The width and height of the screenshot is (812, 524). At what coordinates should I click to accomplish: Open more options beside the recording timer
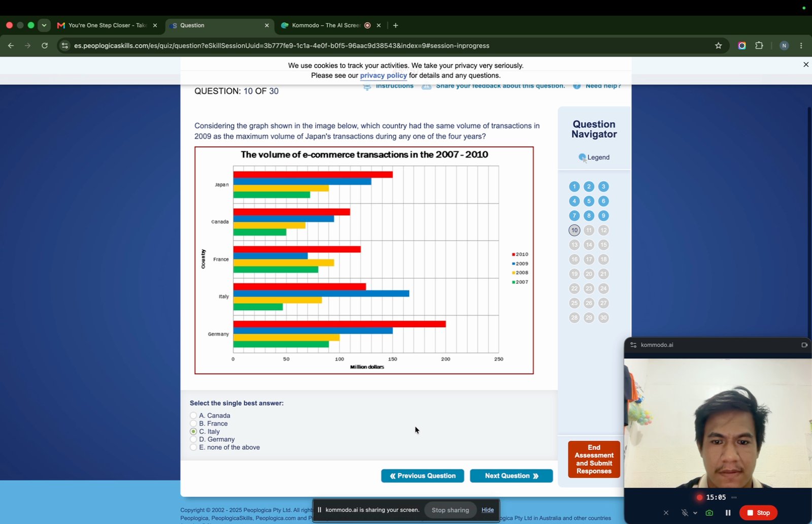[x=734, y=498]
